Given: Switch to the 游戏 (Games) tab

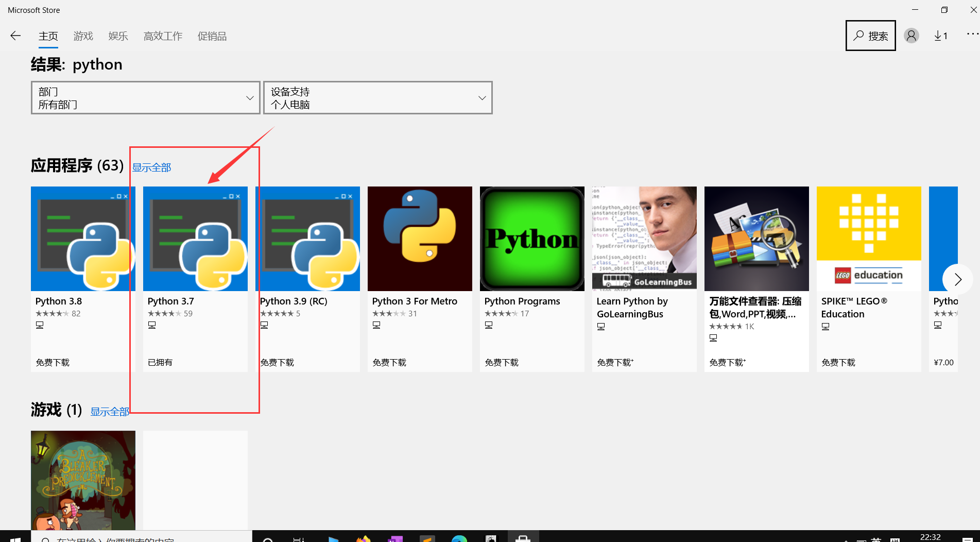Looking at the screenshot, I should (x=83, y=36).
